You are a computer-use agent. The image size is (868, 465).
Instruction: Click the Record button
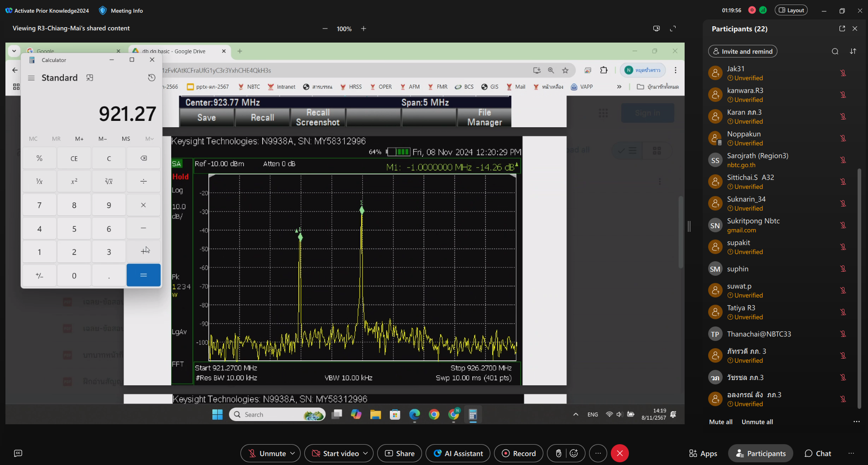coord(519,453)
